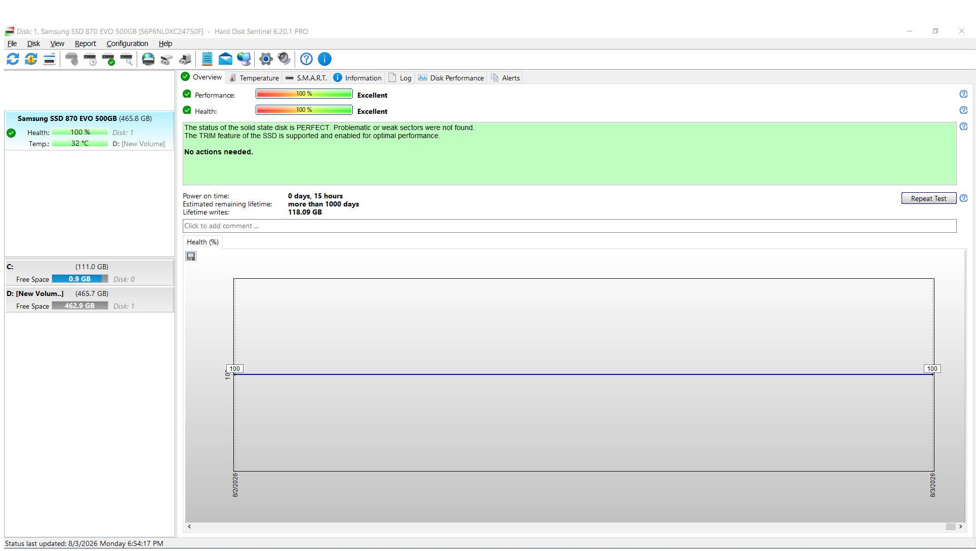Click the 'more than 1000 days' value
The image size is (980, 551).
[x=323, y=204]
